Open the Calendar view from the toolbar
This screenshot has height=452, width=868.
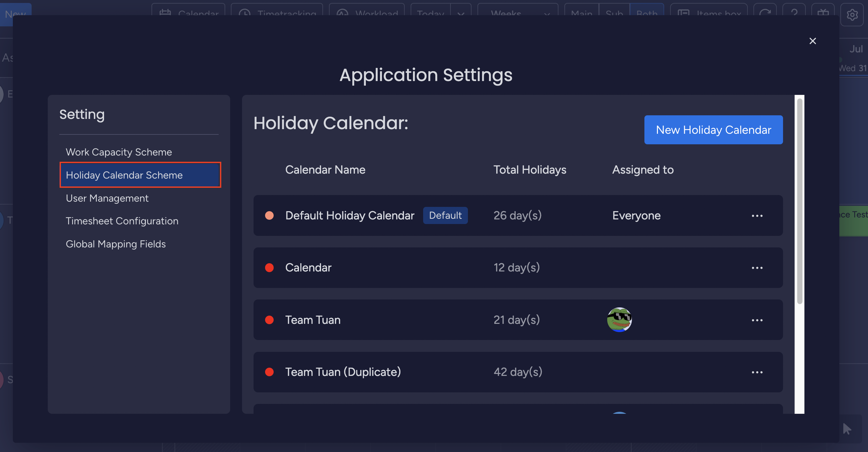pyautogui.click(x=189, y=14)
